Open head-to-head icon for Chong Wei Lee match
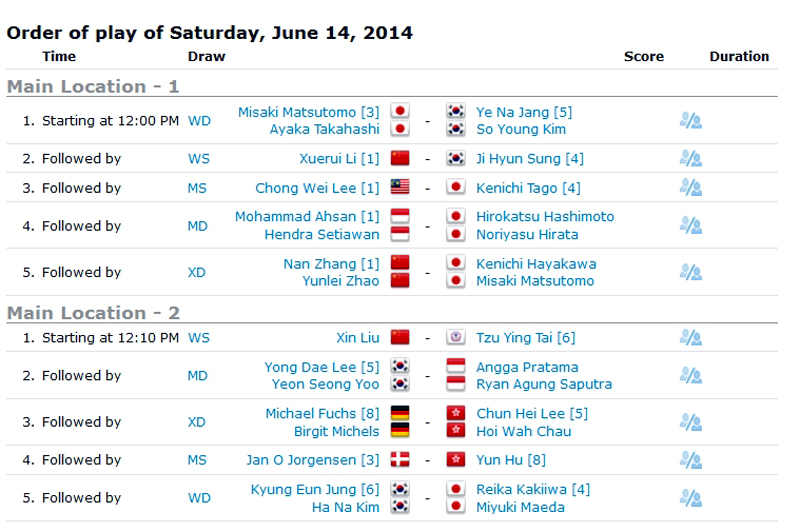800x532 pixels. coord(690,187)
